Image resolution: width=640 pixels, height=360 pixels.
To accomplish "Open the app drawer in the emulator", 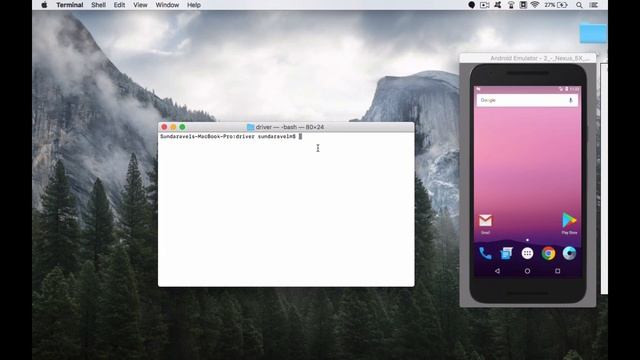I will point(527,253).
